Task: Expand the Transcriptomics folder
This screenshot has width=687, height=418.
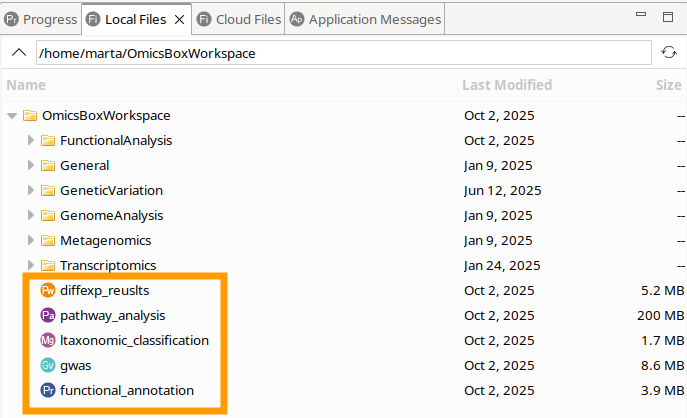Action: (31, 266)
